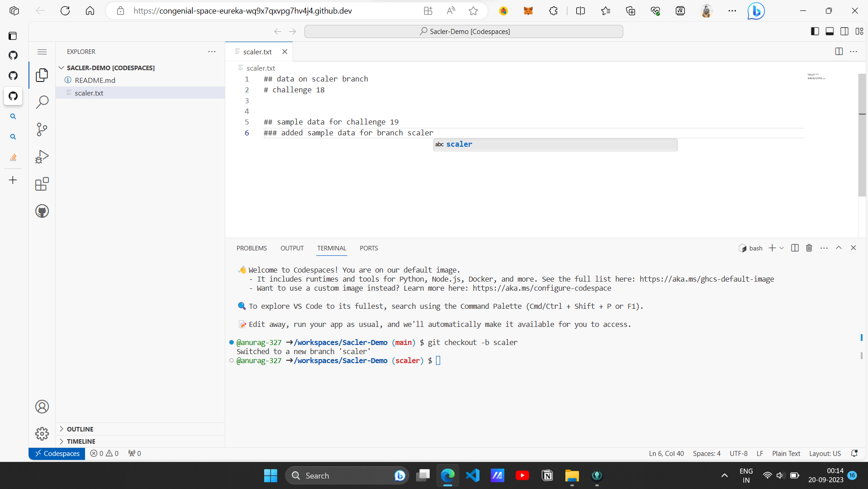This screenshot has width=868, height=489.
Task: Open the Manage settings gear
Action: point(42,433)
